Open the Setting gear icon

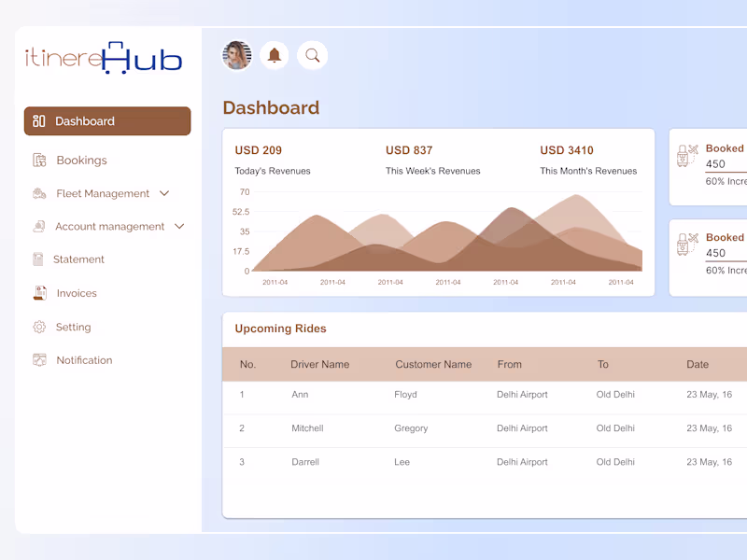point(38,327)
